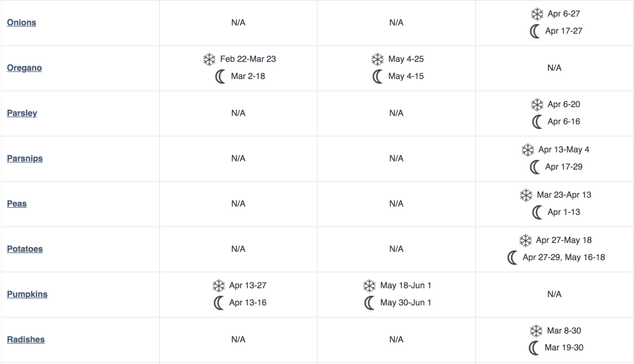The width and height of the screenshot is (634, 364).
Task: Click the moon icon beside May 4-15
Action: 377,76
